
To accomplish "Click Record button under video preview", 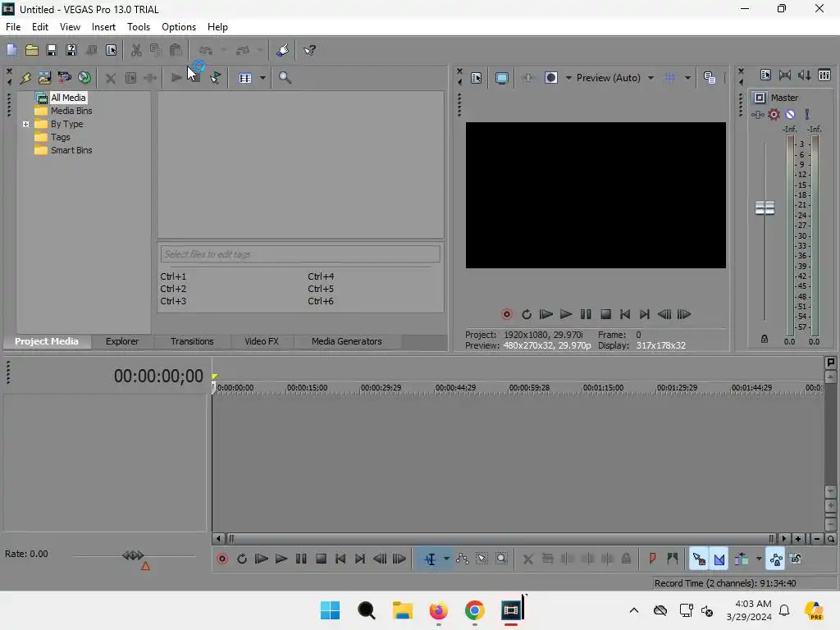I will point(507,314).
